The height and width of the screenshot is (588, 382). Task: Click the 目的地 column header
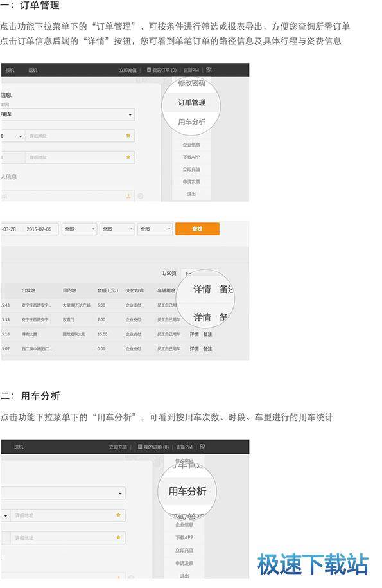(x=69, y=290)
